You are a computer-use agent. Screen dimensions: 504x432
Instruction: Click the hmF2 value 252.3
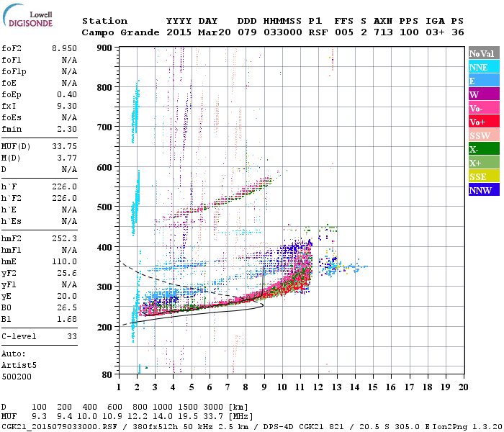[x=64, y=238]
